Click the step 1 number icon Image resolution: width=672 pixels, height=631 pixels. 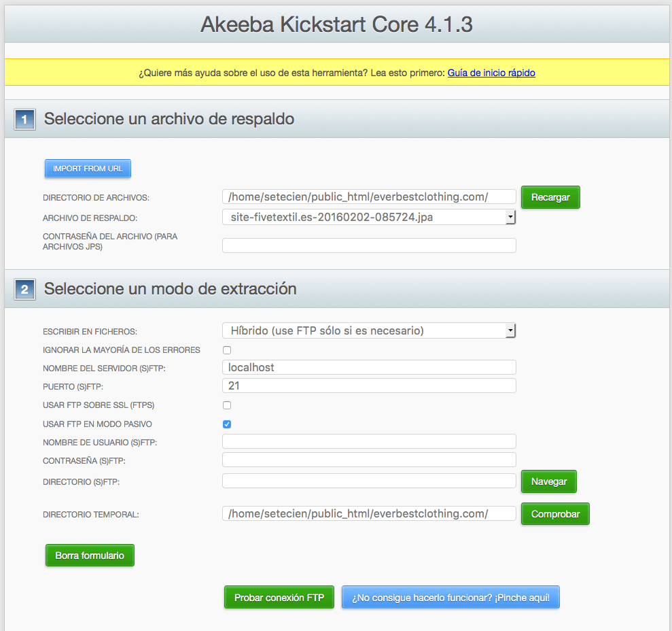[25, 119]
